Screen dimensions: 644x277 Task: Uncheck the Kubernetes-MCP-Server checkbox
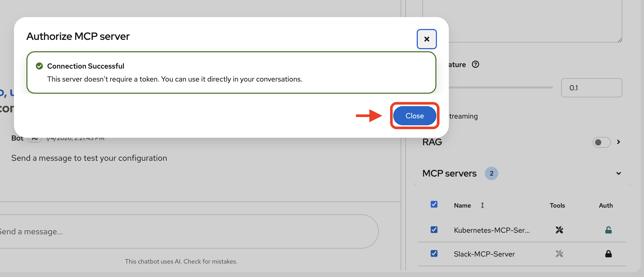point(434,230)
